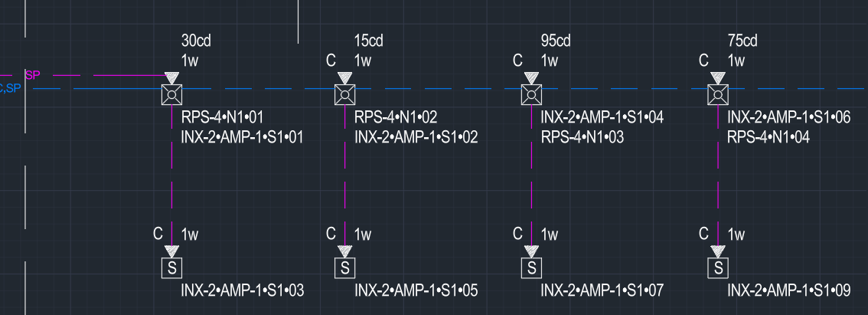The image size is (868, 315).
Task: Select the C label beside 15cd's 1w
Action: 331,61
